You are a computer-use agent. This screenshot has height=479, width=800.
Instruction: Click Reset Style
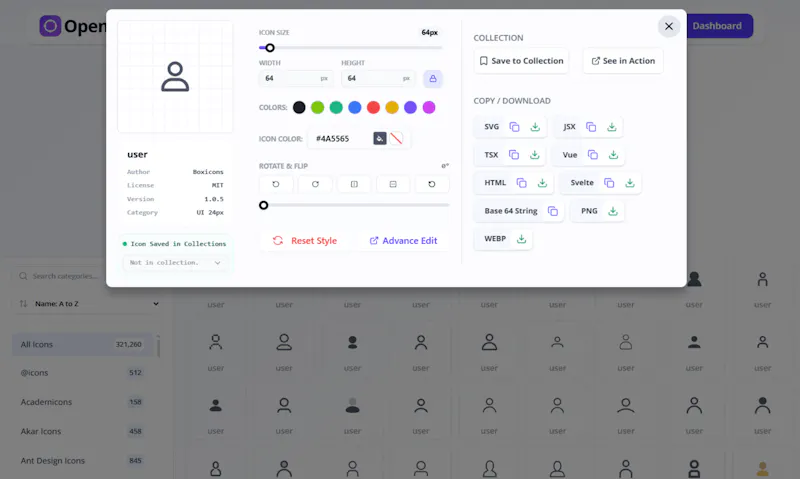click(x=305, y=241)
